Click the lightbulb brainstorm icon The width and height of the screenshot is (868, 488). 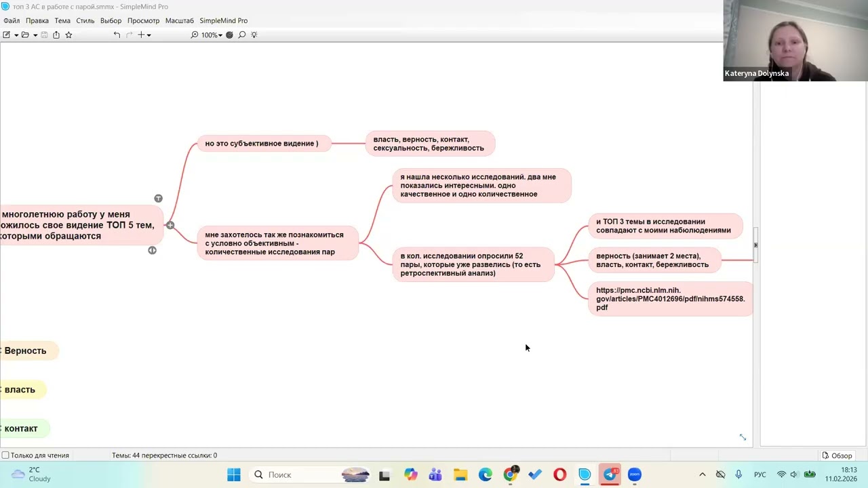[x=254, y=35]
